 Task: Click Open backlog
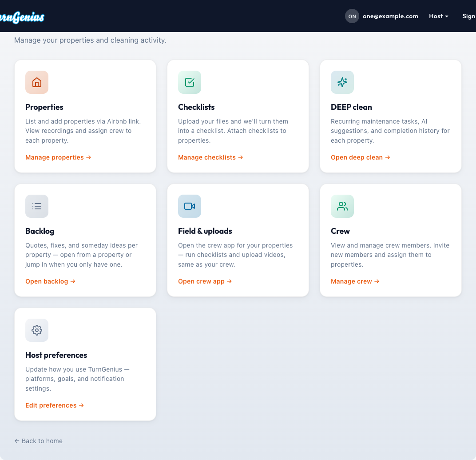coord(50,281)
